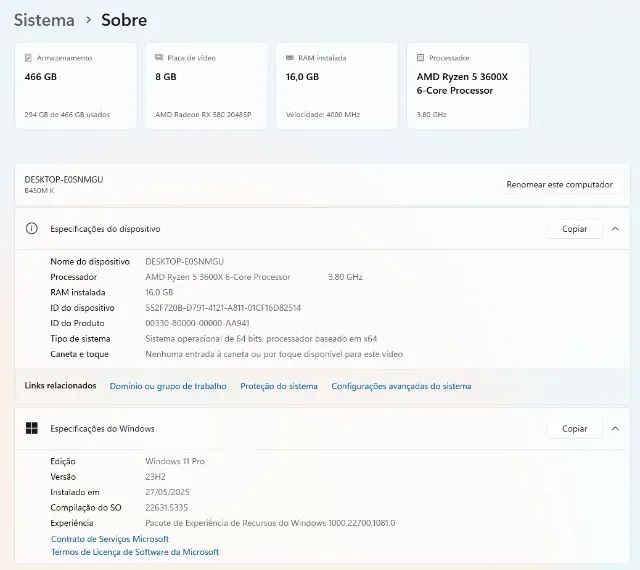The height and width of the screenshot is (570, 640).
Task: Click the Armazenamento storage icon
Action: [28, 58]
